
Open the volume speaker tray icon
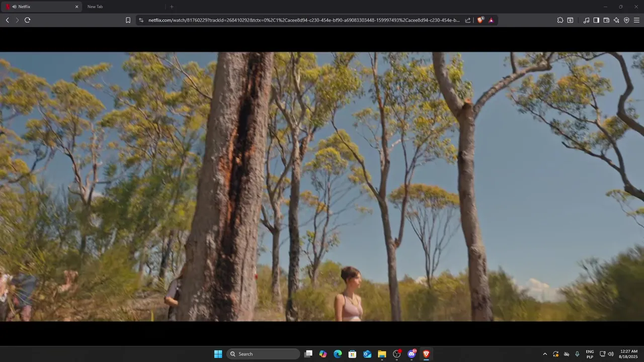(x=611, y=354)
